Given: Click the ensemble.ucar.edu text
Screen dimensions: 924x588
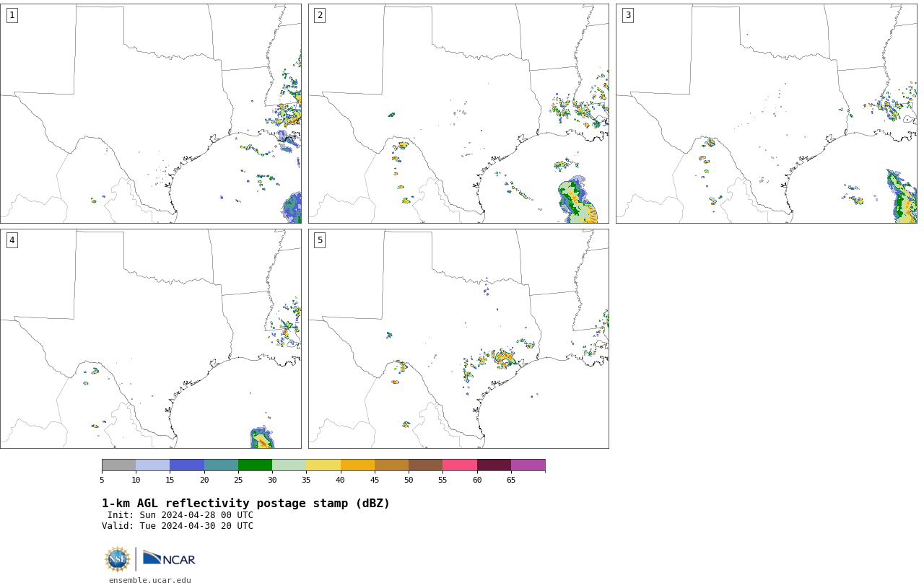Looking at the screenshot, I should (x=150, y=580).
